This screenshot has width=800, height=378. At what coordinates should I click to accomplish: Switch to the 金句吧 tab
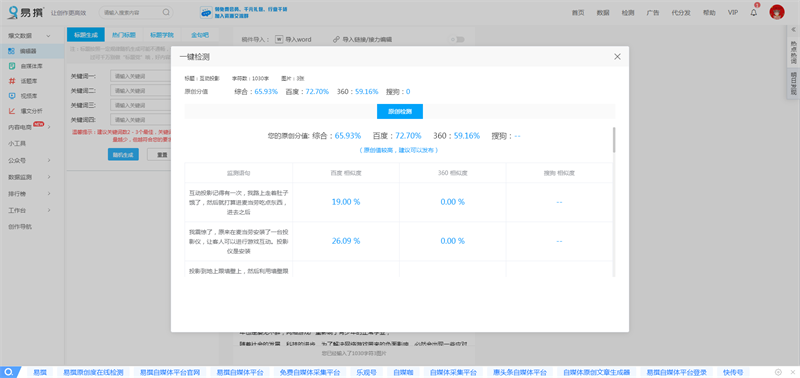pyautogui.click(x=200, y=35)
